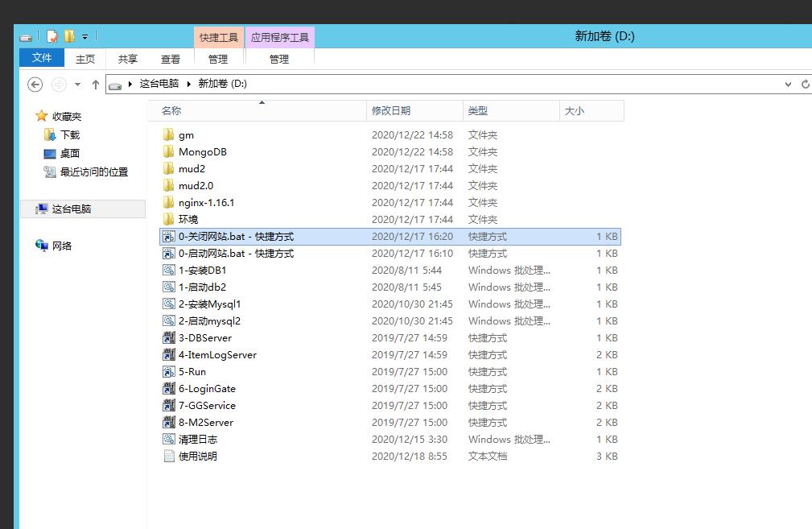Image resolution: width=812 pixels, height=529 pixels.
Task: Open the address bar history dropdown
Action: point(788,84)
